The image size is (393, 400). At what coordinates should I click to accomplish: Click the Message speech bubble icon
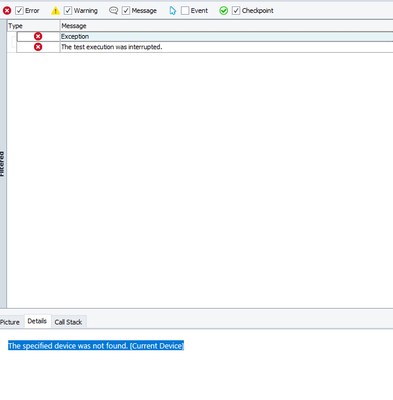(x=114, y=11)
